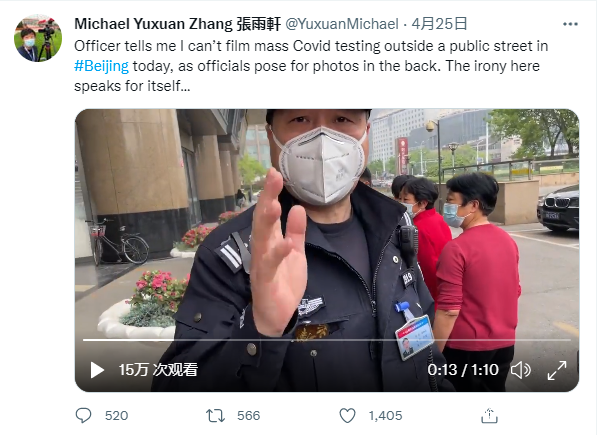Seek along the video progress bar
This screenshot has height=435, width=600.
pyautogui.click(x=327, y=339)
